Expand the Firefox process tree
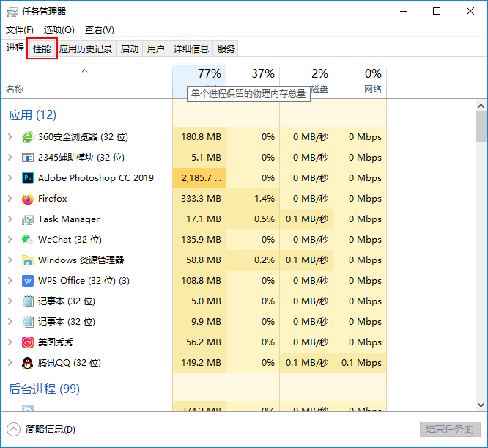The width and height of the screenshot is (488, 448). pos(10,199)
